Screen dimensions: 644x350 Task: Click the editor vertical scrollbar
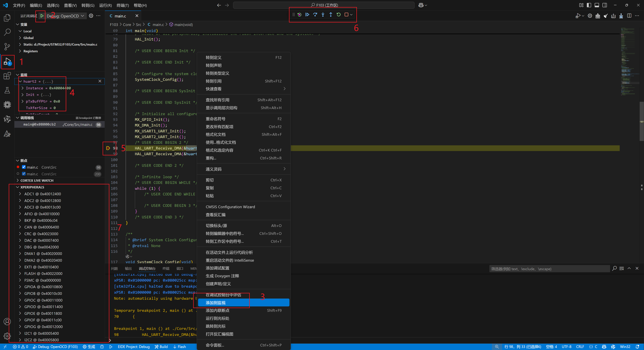pos(642,121)
